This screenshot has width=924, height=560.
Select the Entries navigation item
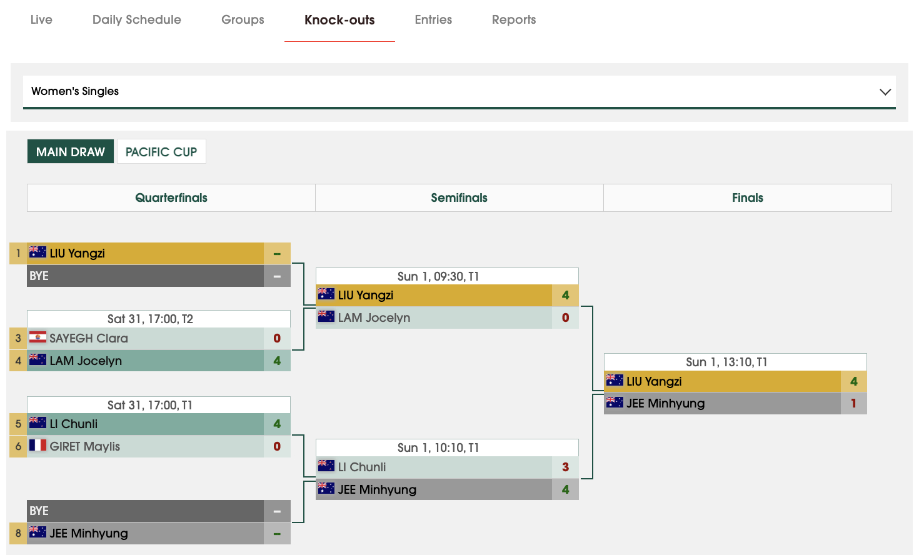(433, 19)
